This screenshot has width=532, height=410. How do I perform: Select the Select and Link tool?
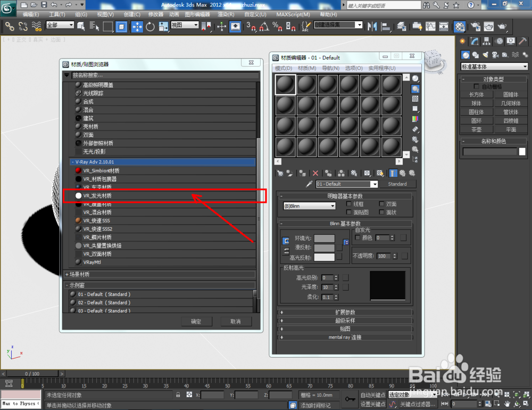10,27
